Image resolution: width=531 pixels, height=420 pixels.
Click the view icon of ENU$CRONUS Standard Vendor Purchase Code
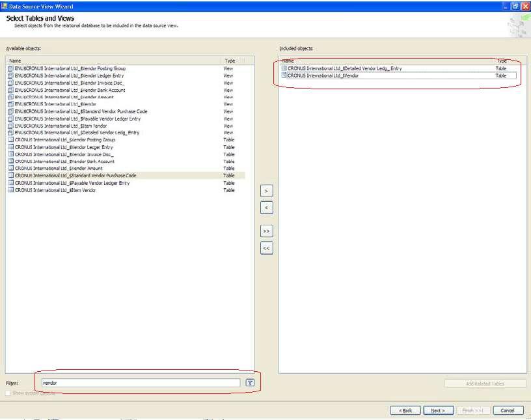tap(10, 111)
